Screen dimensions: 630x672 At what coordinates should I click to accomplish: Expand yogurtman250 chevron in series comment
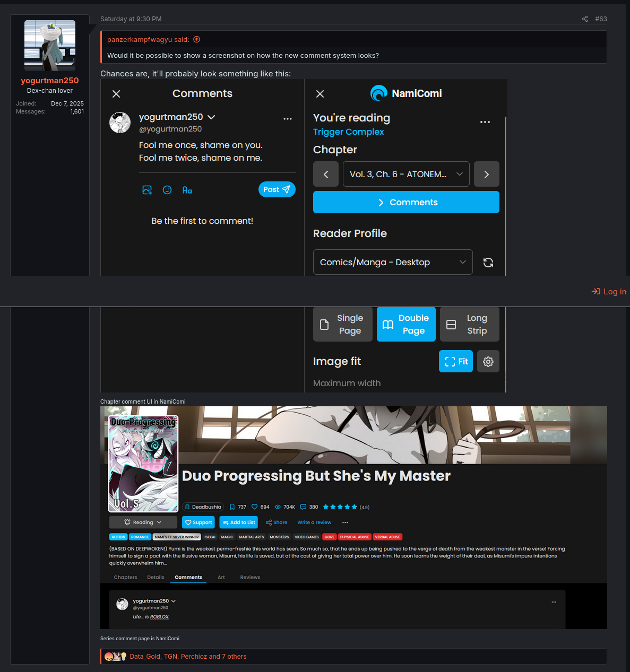coord(174,601)
